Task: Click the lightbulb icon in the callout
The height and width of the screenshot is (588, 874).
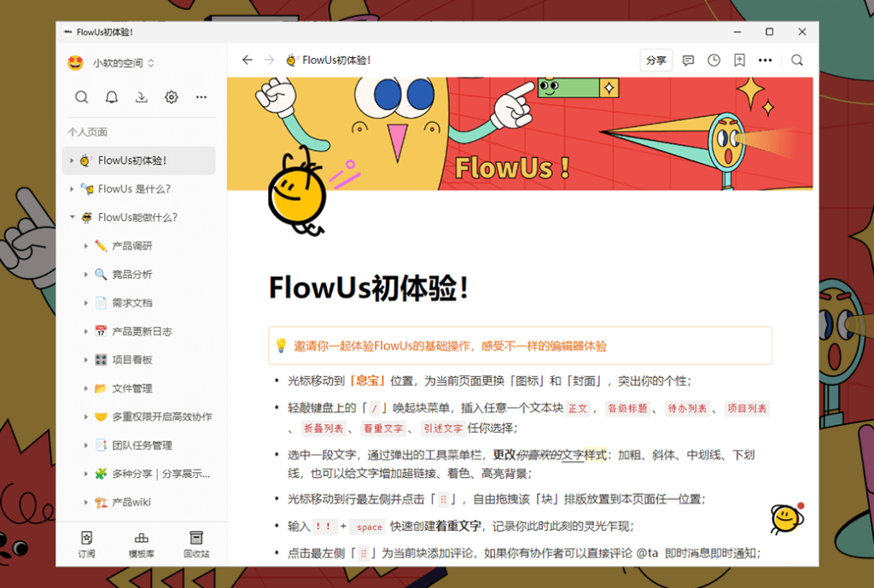Action: coord(281,346)
